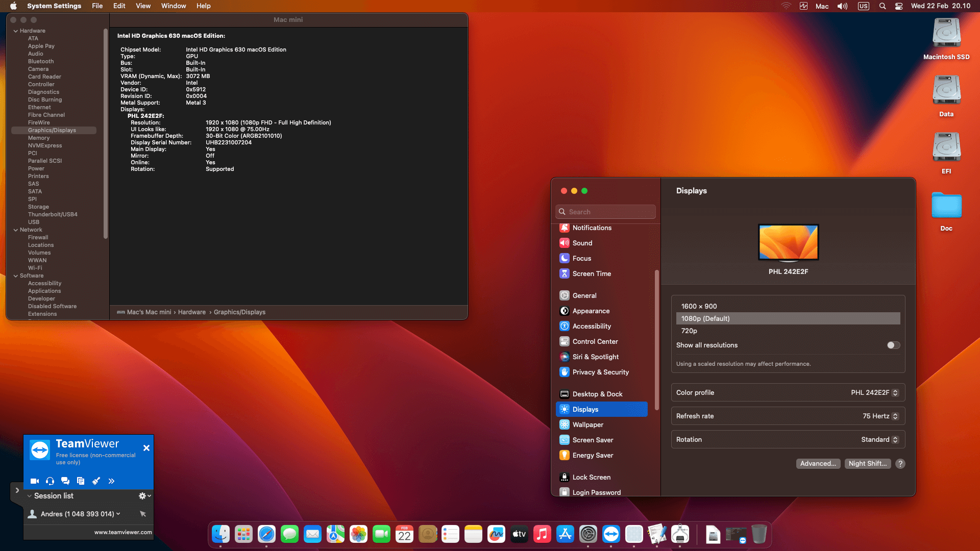Screen dimensions: 980x551
Task: Select Wi-Fi under Network in System Information
Action: coord(35,268)
